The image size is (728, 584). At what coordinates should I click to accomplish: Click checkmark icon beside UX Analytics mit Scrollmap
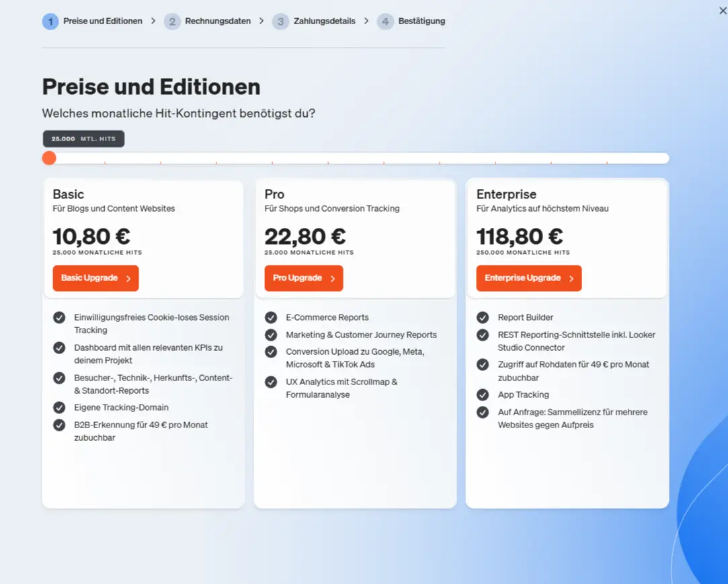271,382
